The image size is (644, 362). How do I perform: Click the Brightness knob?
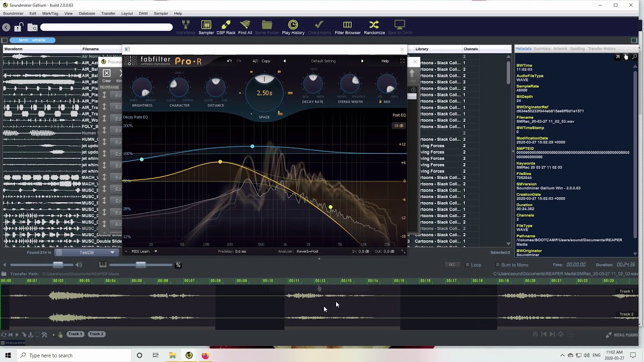point(142,88)
